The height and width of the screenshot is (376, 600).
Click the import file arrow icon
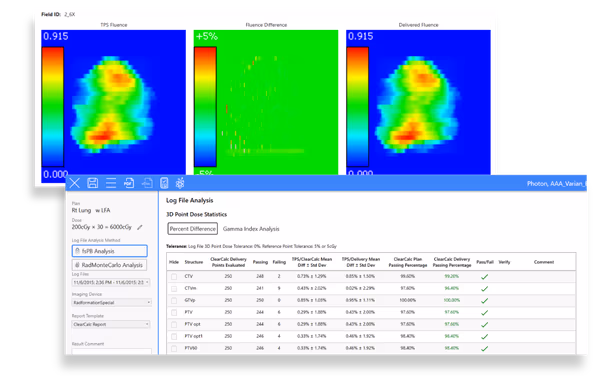[x=147, y=183]
